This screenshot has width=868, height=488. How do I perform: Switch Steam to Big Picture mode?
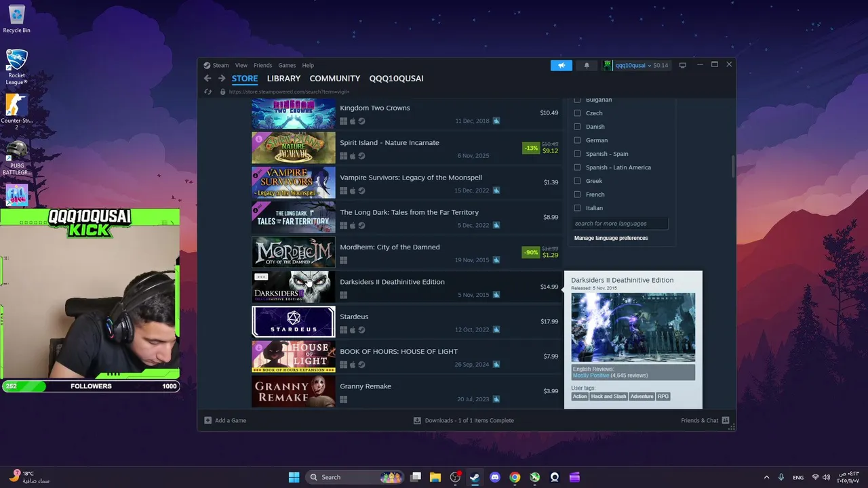click(683, 65)
